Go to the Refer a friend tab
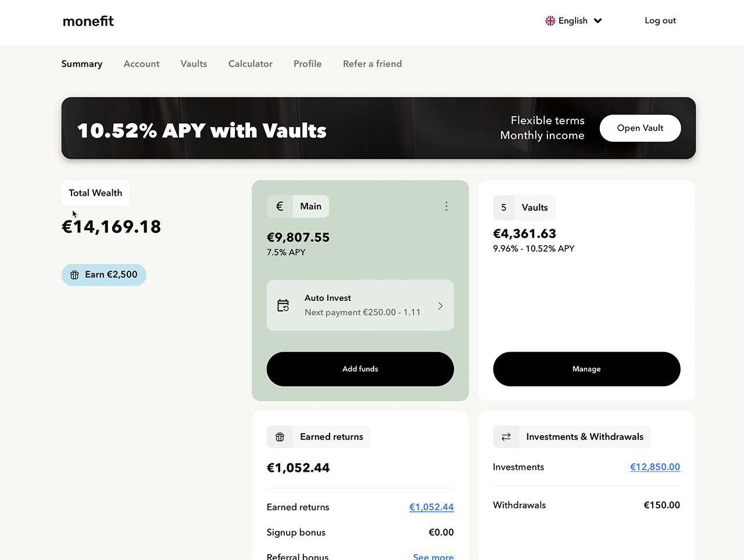The width and height of the screenshot is (744, 560). point(372,64)
